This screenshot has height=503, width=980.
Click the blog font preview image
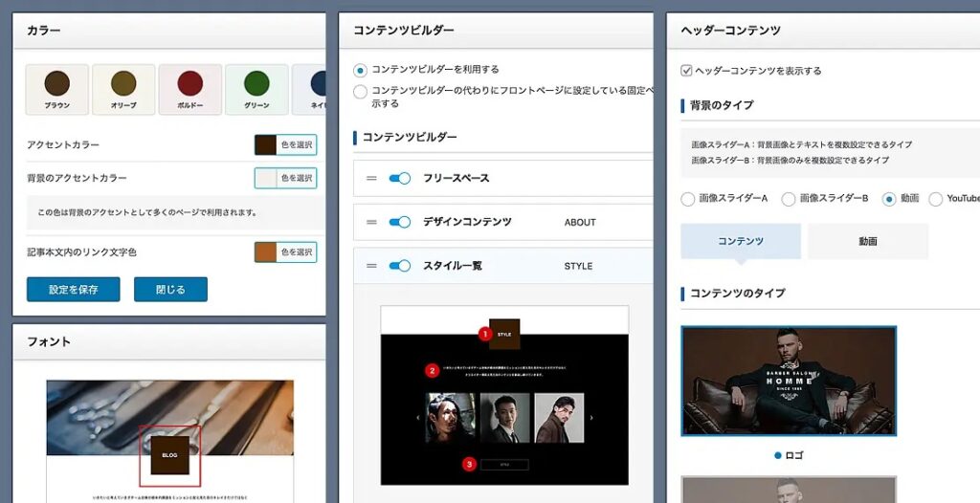point(170,441)
